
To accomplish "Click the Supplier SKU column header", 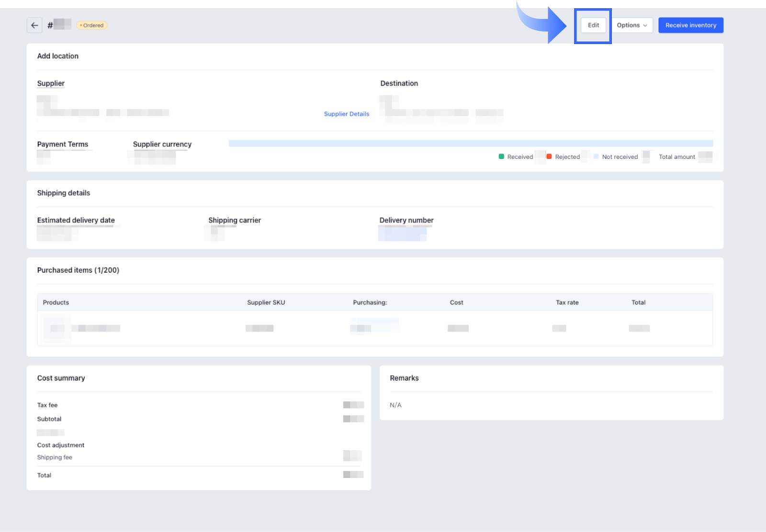I will click(266, 302).
